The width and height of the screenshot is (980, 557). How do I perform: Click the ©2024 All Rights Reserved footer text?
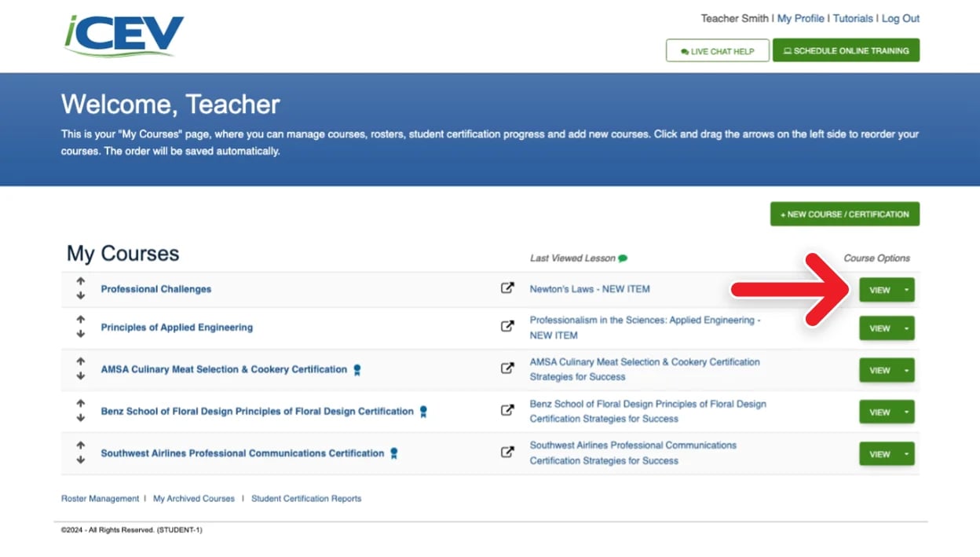pyautogui.click(x=132, y=530)
